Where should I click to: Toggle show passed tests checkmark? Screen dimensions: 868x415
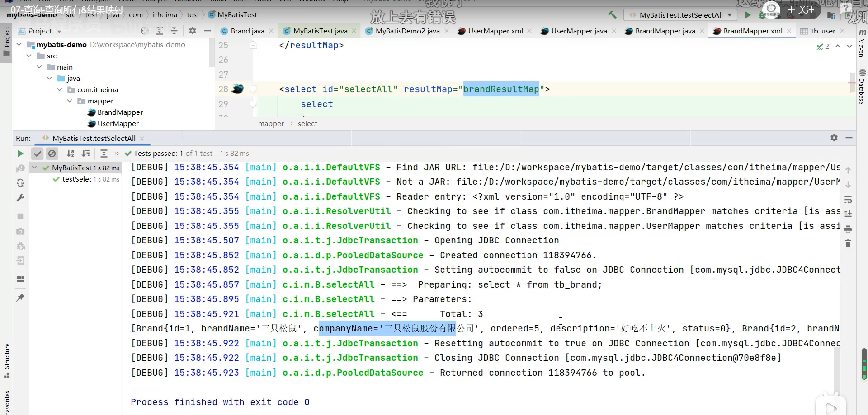coord(38,154)
